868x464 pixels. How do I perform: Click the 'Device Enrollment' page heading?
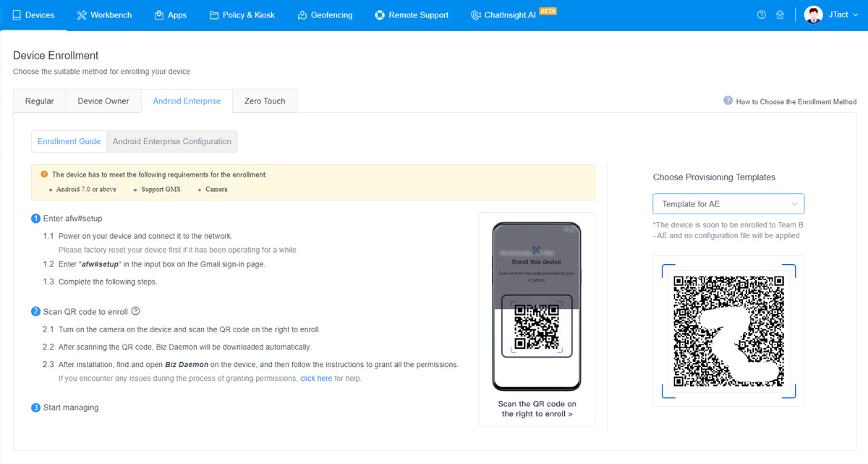point(56,56)
